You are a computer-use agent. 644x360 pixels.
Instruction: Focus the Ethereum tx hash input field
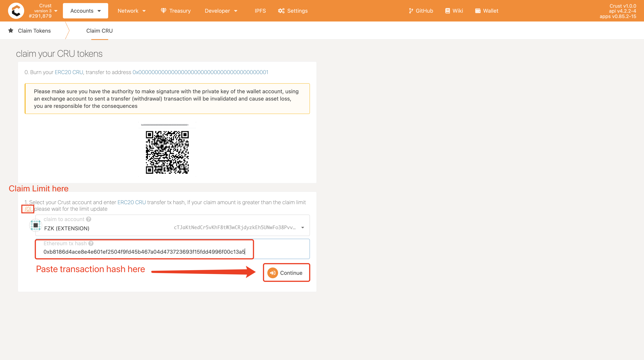pos(172,249)
